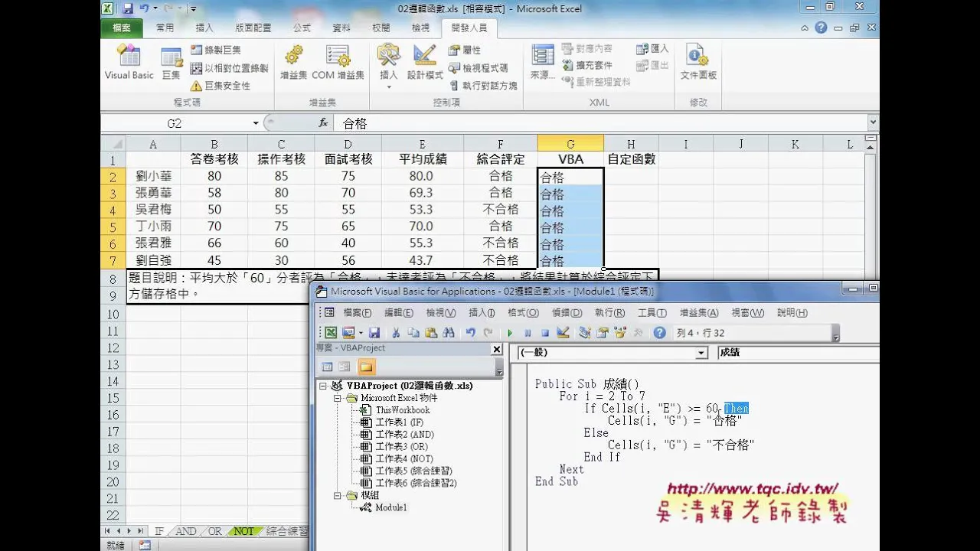Click View Code in project pane
Screen dimensions: 980x551
click(328, 367)
